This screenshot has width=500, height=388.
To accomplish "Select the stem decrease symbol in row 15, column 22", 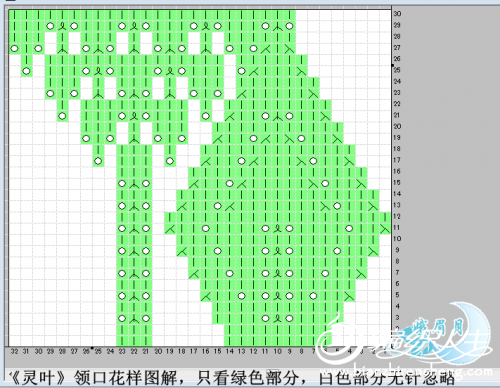I will pos(134,184).
